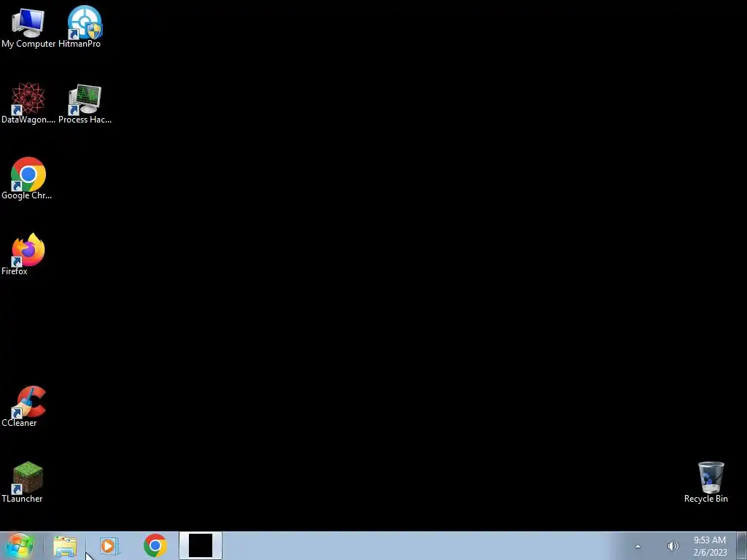Launch Windows Media Player from the taskbar
Screen dimensions: 747x560
point(109,546)
